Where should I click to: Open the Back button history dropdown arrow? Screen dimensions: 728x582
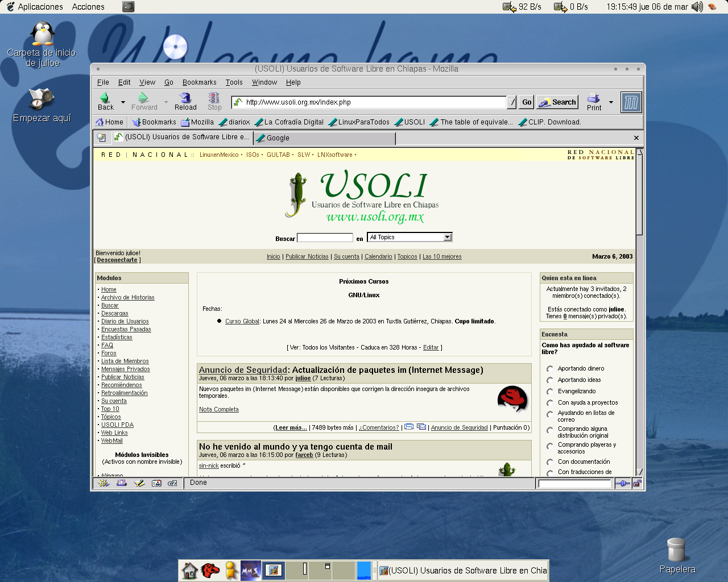123,102
